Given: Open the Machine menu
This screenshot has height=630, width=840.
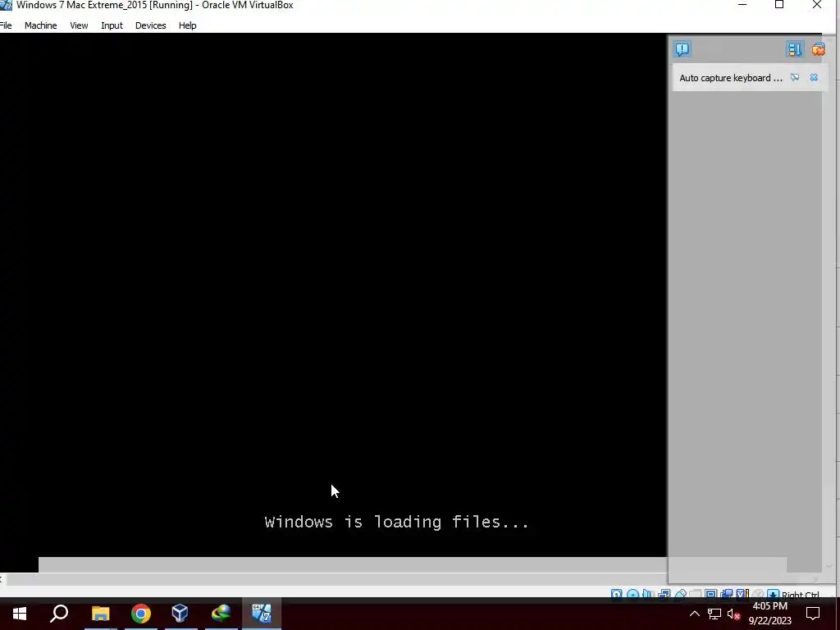Looking at the screenshot, I should [40, 25].
